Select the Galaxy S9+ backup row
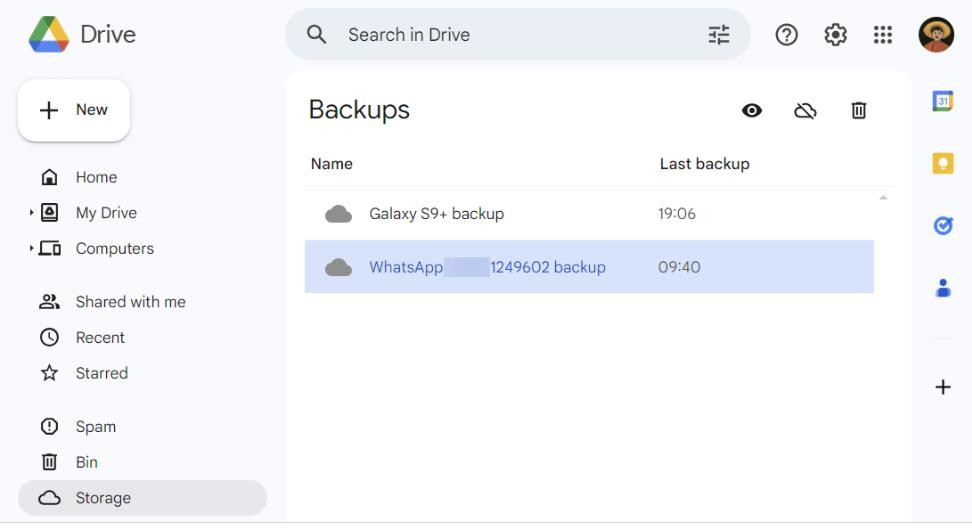The image size is (972, 528). (x=589, y=214)
